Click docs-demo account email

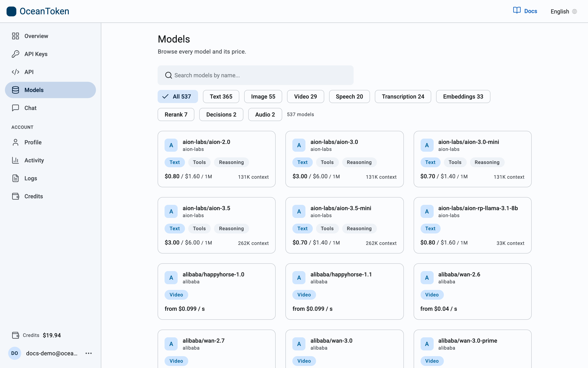pyautogui.click(x=51, y=353)
